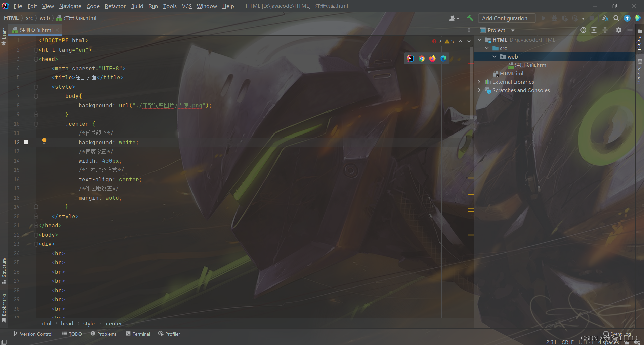Open Search Everywhere magnifier icon
Image resolution: width=644 pixels, height=345 pixels.
[616, 18]
